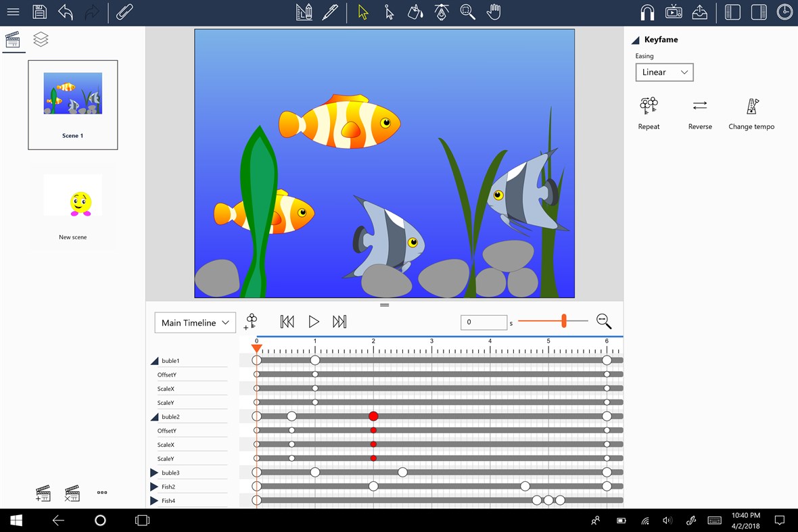Switch to the Layers panel tab

(41, 39)
